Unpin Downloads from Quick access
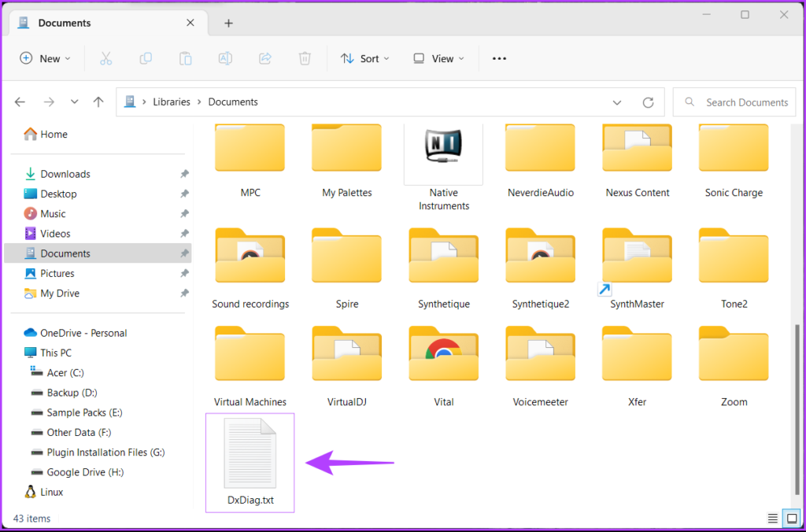Screen dimensions: 806x532 tap(184, 174)
